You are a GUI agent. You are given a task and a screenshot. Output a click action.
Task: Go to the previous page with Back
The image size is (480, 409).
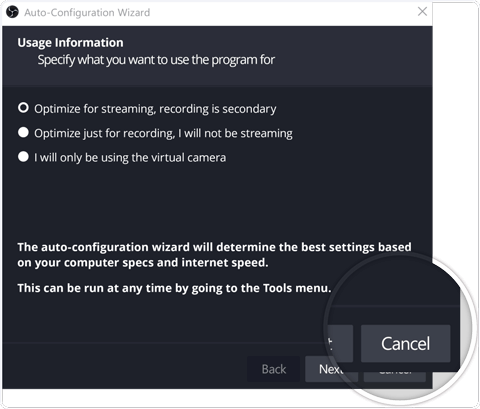coord(274,369)
